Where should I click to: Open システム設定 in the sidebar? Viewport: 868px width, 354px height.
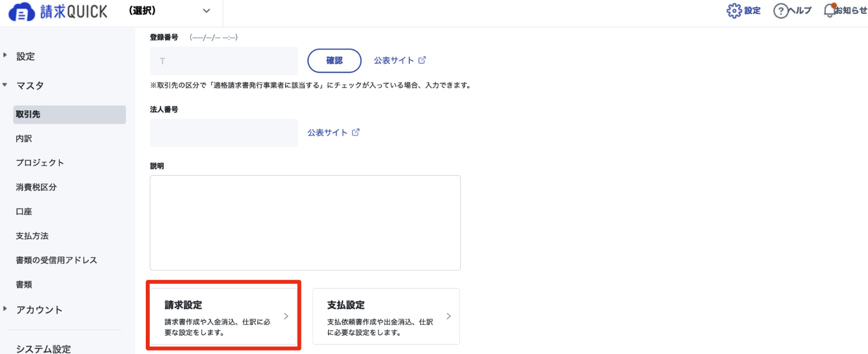click(44, 348)
